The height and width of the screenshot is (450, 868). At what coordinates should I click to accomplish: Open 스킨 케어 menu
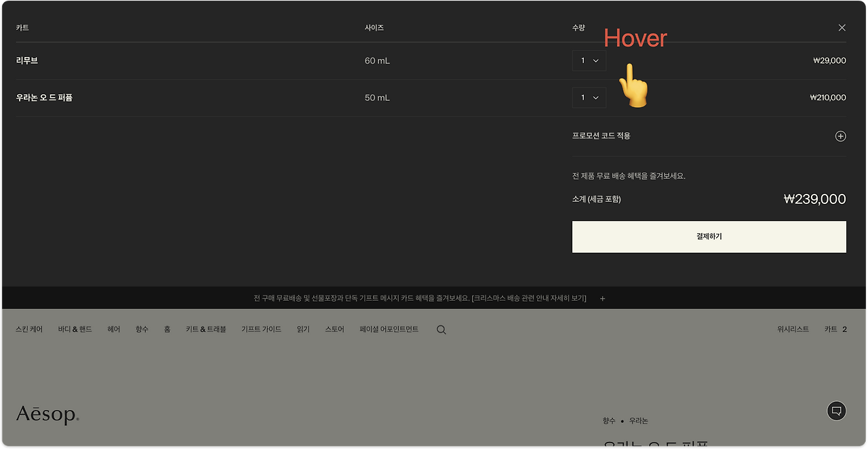[29, 329]
